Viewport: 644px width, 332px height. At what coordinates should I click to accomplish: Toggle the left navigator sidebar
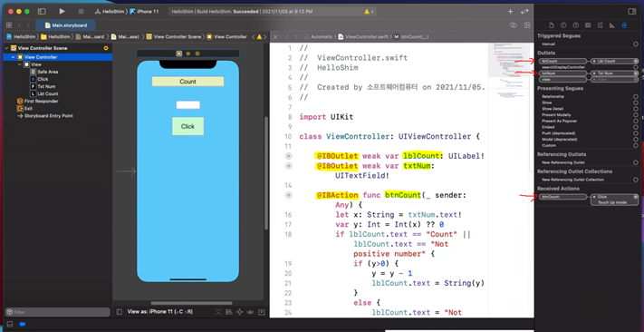41,12
